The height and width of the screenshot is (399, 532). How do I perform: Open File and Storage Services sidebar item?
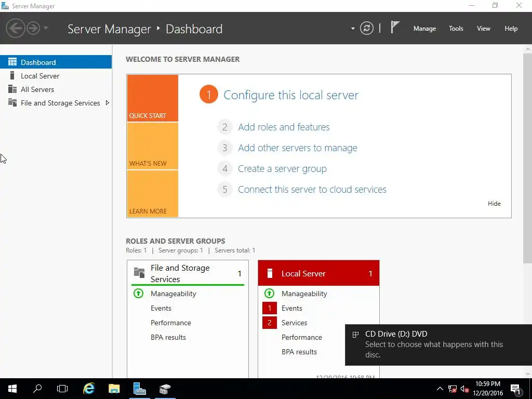pos(60,103)
